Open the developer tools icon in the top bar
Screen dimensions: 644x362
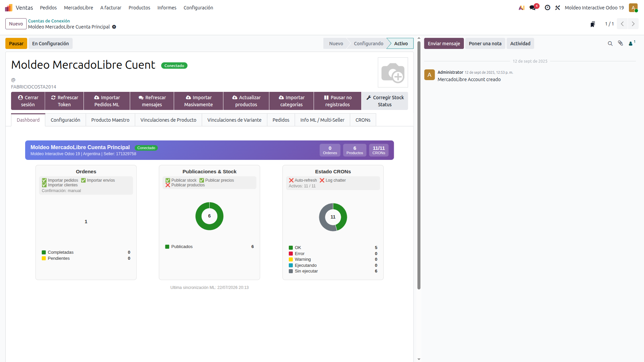(557, 7)
